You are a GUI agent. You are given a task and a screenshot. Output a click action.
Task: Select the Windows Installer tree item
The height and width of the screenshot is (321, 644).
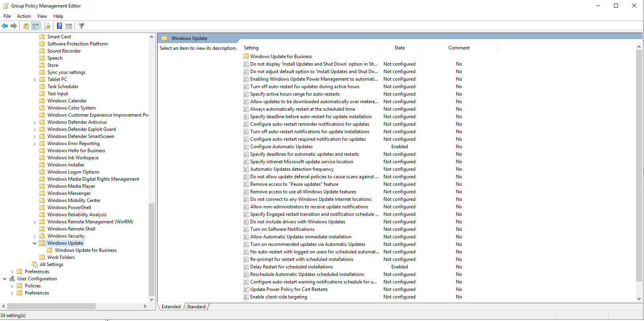coord(66,165)
